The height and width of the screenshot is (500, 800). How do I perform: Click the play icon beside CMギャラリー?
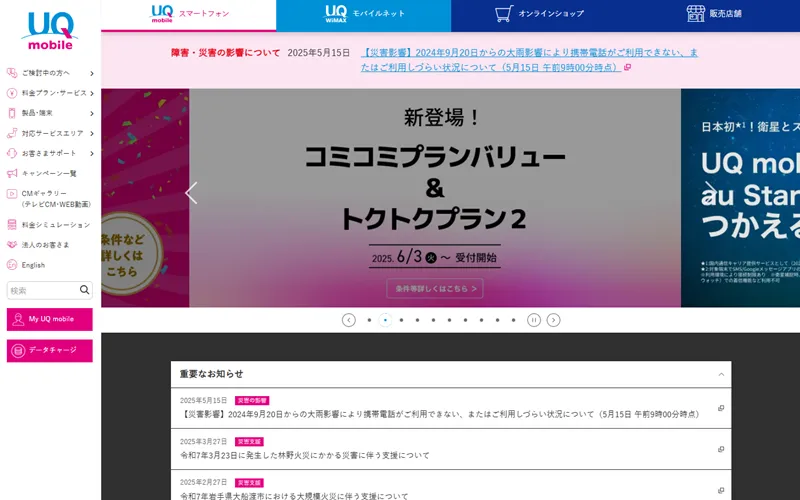point(12,194)
